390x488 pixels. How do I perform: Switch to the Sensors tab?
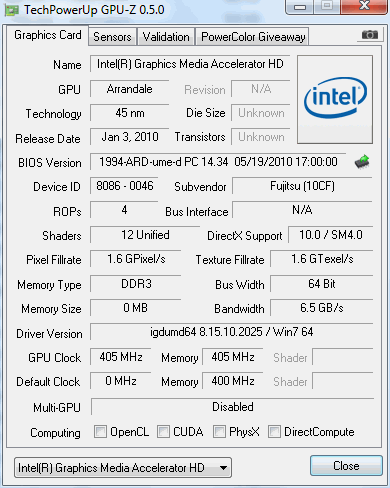point(112,37)
